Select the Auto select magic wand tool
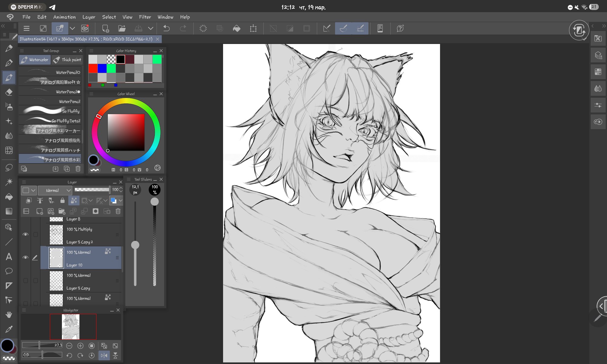 pyautogui.click(x=9, y=182)
